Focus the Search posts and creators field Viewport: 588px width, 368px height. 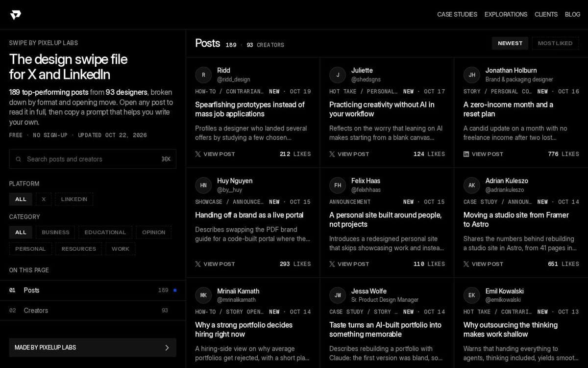93,159
